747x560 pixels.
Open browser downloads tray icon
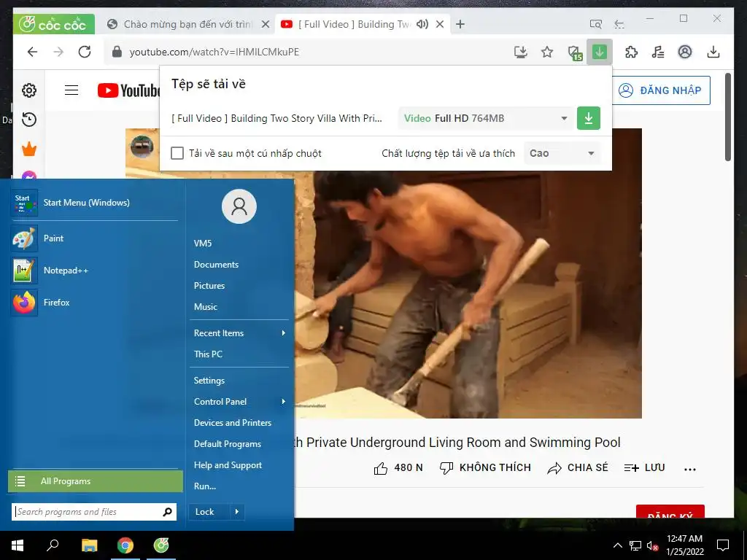pos(713,52)
